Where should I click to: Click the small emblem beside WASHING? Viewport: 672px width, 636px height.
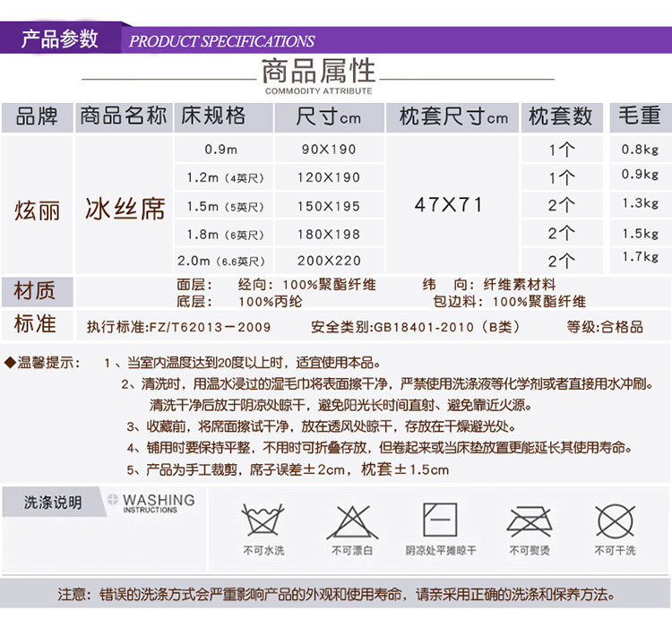tap(113, 499)
